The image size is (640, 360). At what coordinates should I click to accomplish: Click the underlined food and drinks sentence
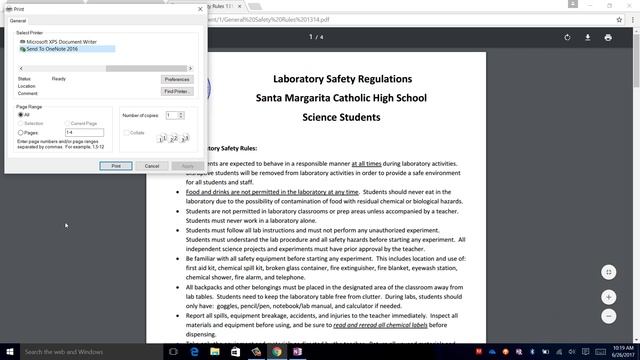click(272, 192)
